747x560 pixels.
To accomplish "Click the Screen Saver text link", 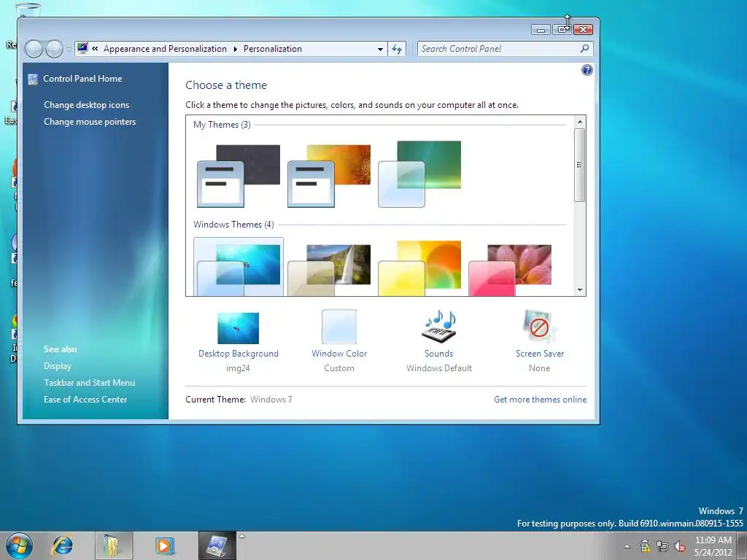I will click(540, 354).
